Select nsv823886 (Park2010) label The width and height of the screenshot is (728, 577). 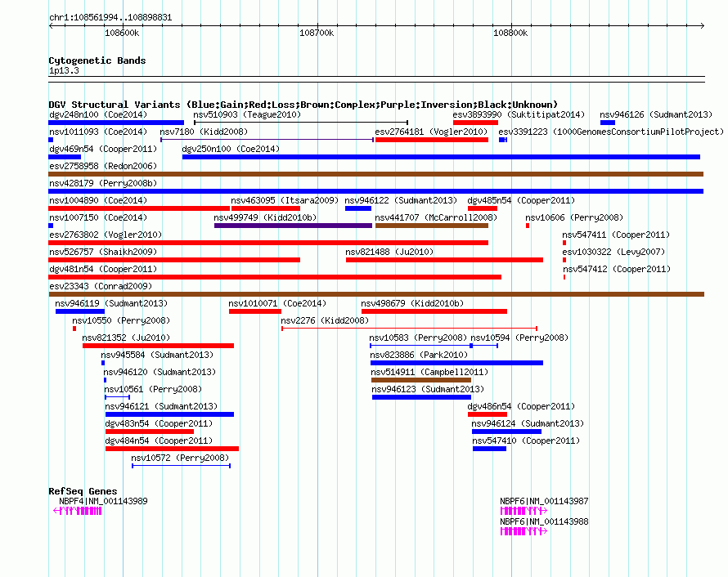pyautogui.click(x=419, y=355)
